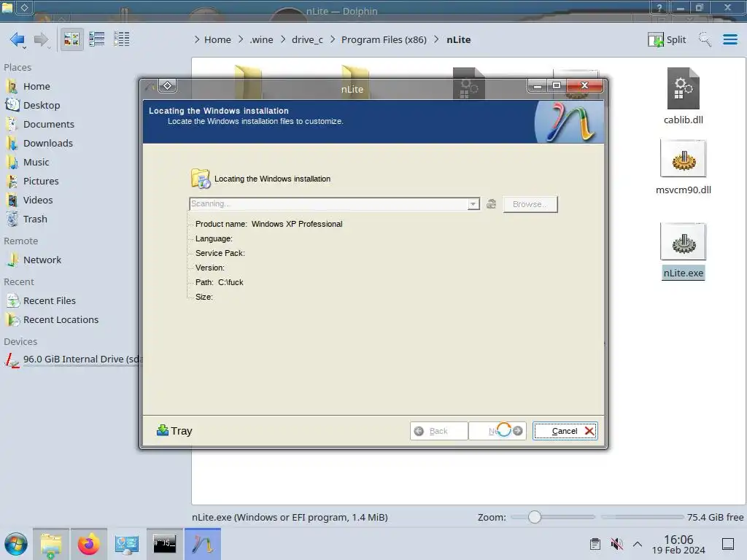Click the .wine breadcrumb
The image size is (747, 560).
tap(261, 39)
